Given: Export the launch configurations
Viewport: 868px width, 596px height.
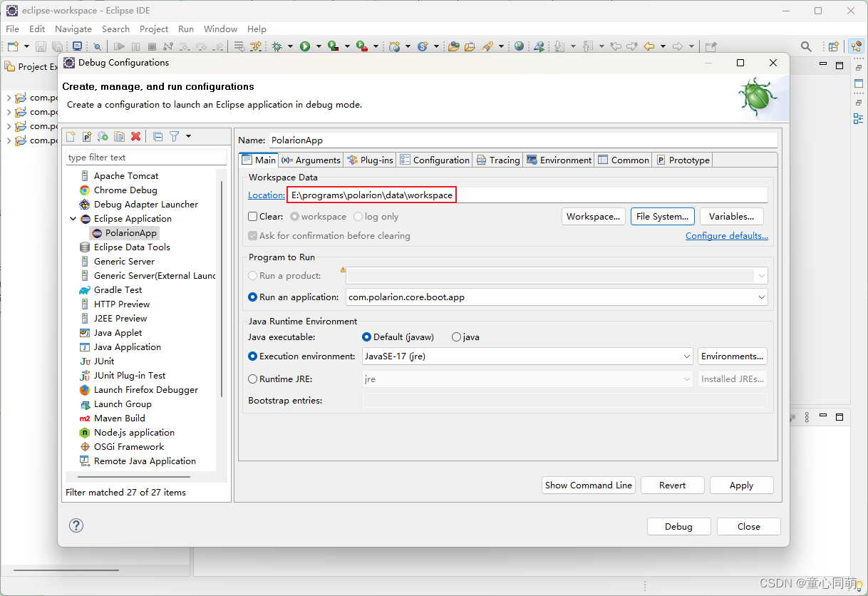Looking at the screenshot, I should click(x=103, y=136).
